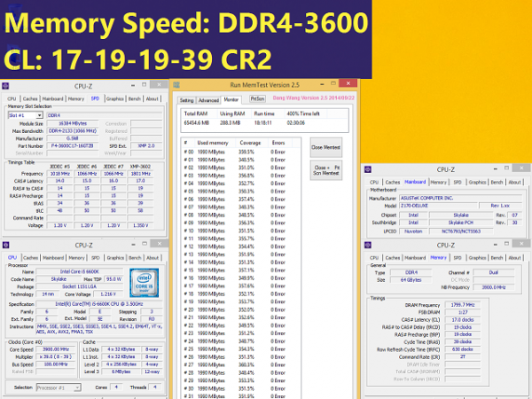
Task: Open SPD tab in Mainboard window
Action: tap(458, 182)
